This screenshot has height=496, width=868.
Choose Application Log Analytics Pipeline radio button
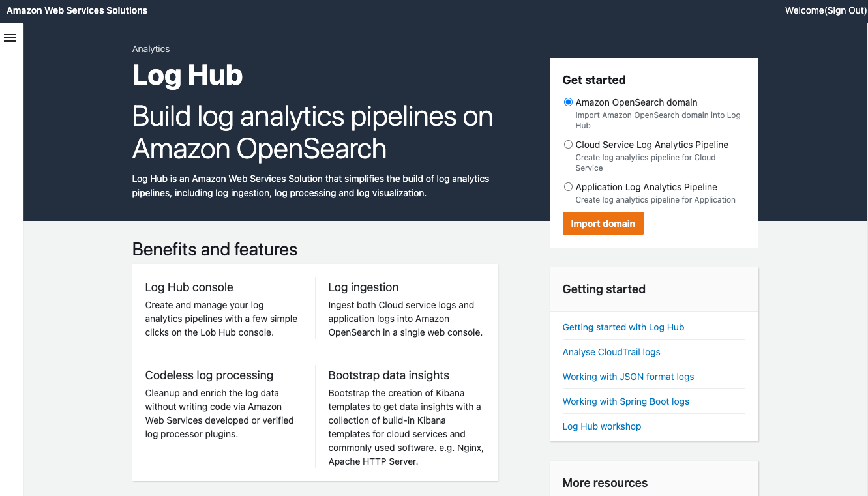click(568, 187)
